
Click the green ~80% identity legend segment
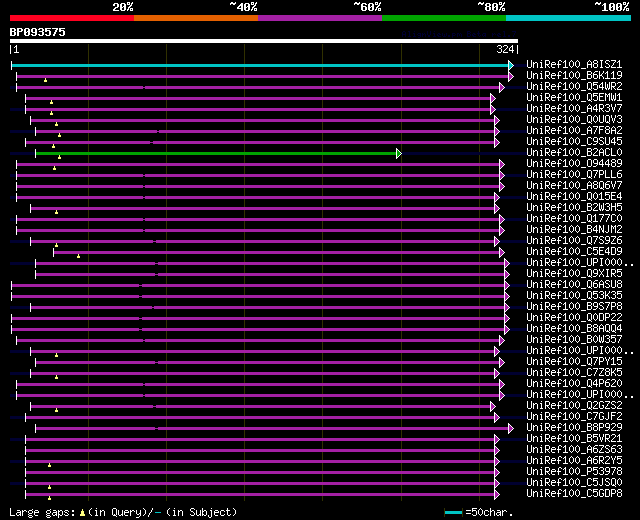[444, 18]
